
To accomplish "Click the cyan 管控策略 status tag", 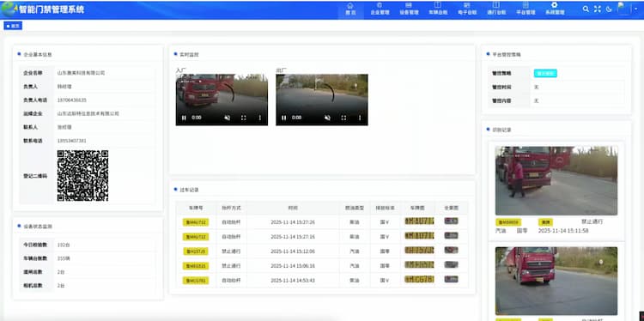I will coord(545,74).
